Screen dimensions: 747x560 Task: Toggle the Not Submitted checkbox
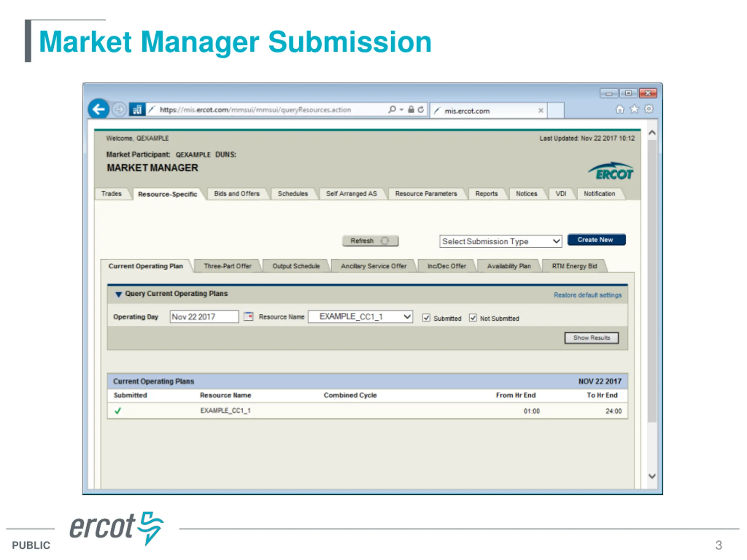pyautogui.click(x=473, y=318)
